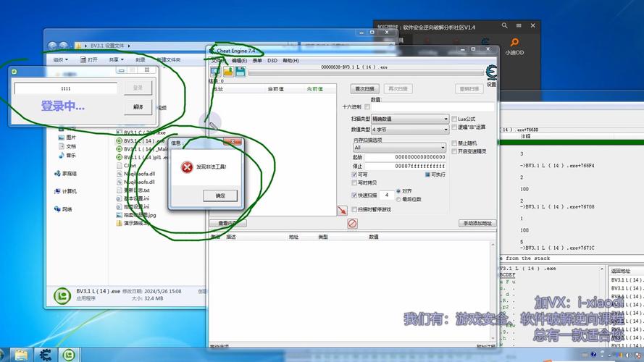Toggle the Lua公式 checkbox
Image resolution: width=644 pixels, height=362 pixels.
tap(454, 119)
